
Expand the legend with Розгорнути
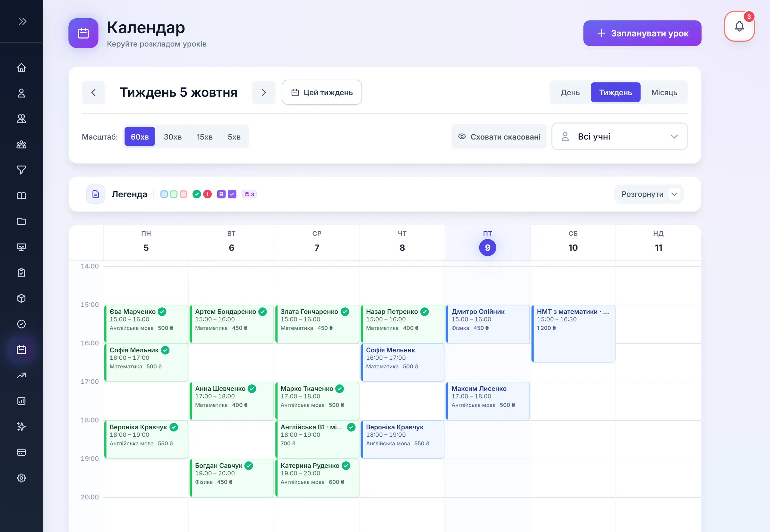(x=649, y=194)
